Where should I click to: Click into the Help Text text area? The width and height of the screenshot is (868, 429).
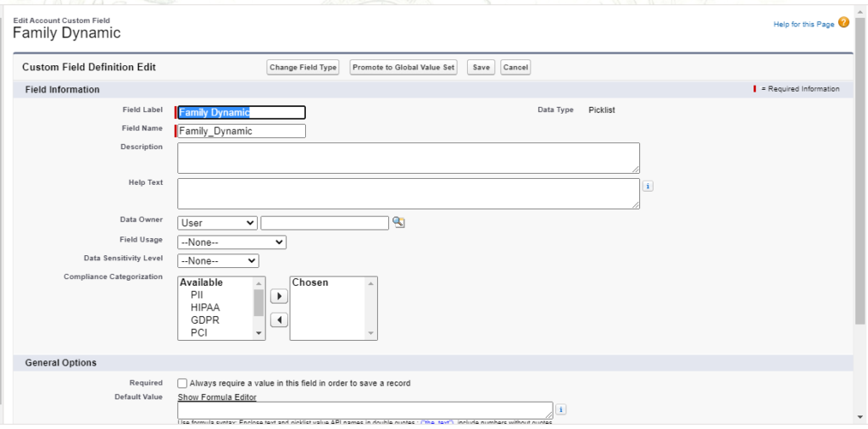409,194
